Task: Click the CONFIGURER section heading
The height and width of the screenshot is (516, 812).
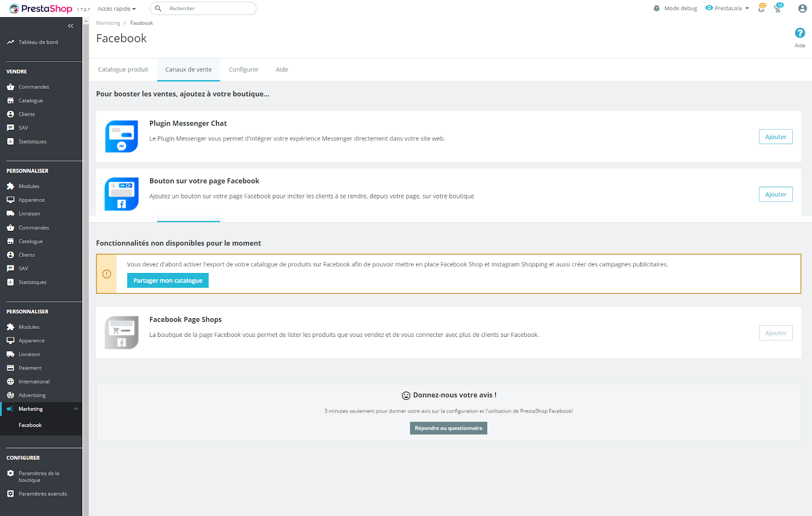Action: point(23,458)
